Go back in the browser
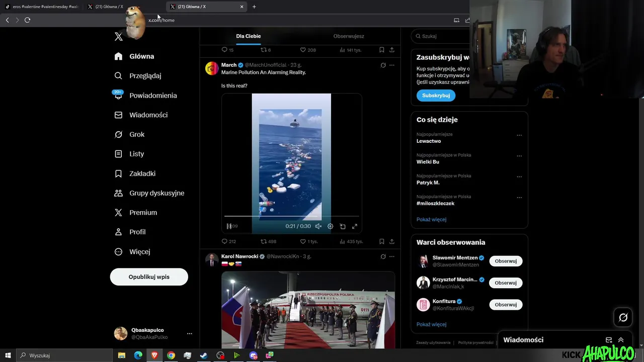The height and width of the screenshot is (362, 644). click(x=7, y=20)
